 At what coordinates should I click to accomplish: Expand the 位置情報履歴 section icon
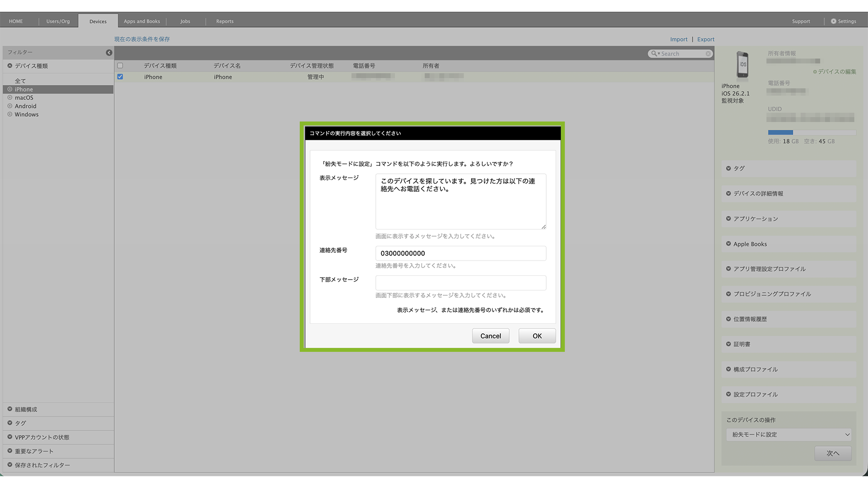click(x=728, y=319)
